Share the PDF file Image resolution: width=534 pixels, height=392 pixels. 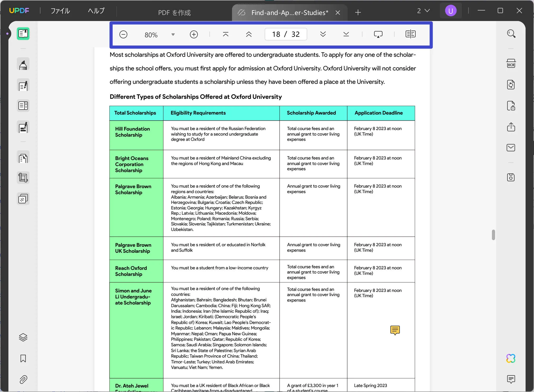pos(511,127)
